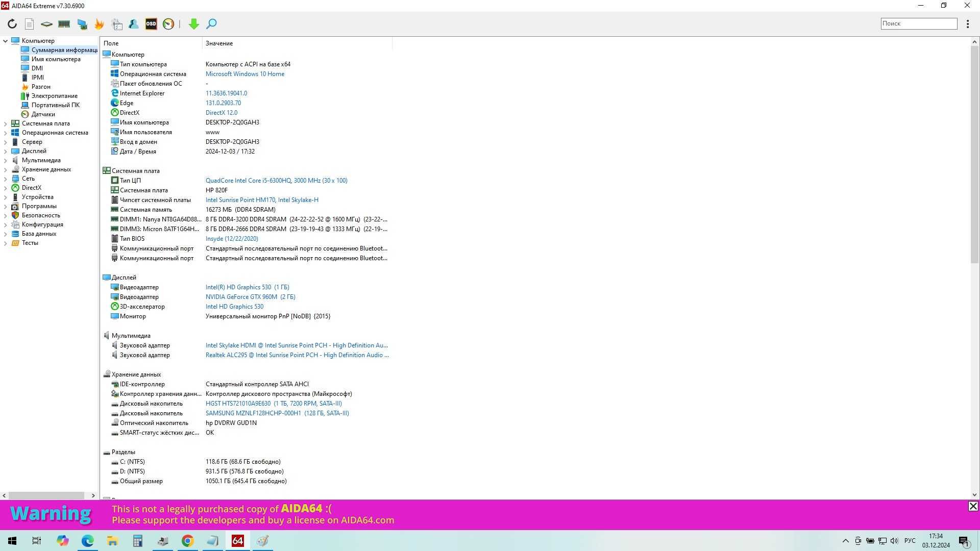Screen dimensions: 980x551
Task: Open the DMI tree item
Action: click(x=37, y=68)
